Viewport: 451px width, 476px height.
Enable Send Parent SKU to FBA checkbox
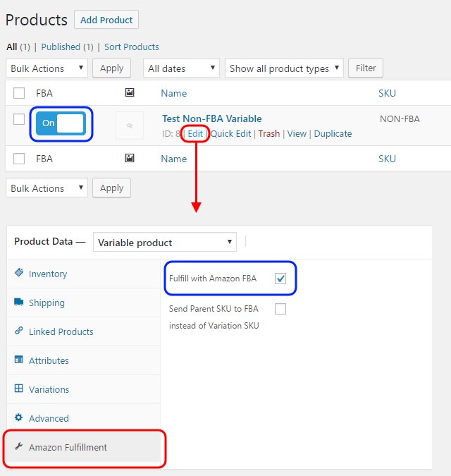280,308
